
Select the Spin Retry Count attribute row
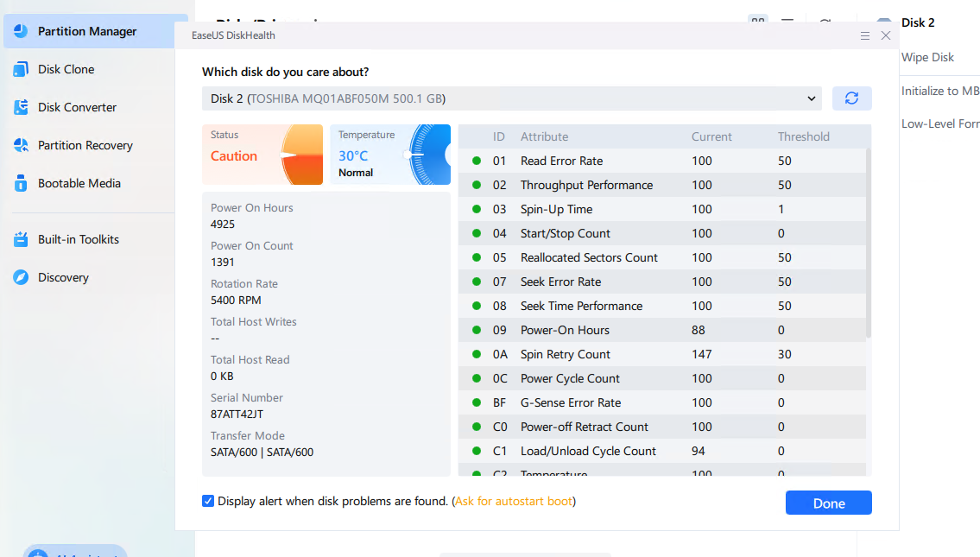pos(566,354)
